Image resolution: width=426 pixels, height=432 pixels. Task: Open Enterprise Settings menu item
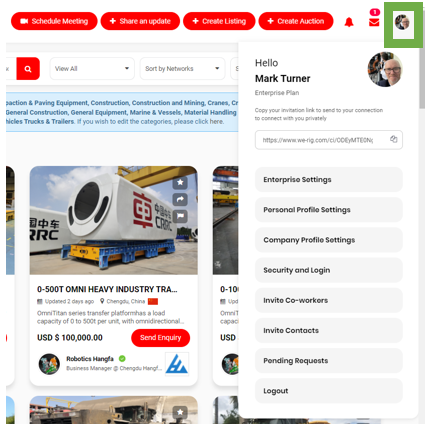pos(329,180)
